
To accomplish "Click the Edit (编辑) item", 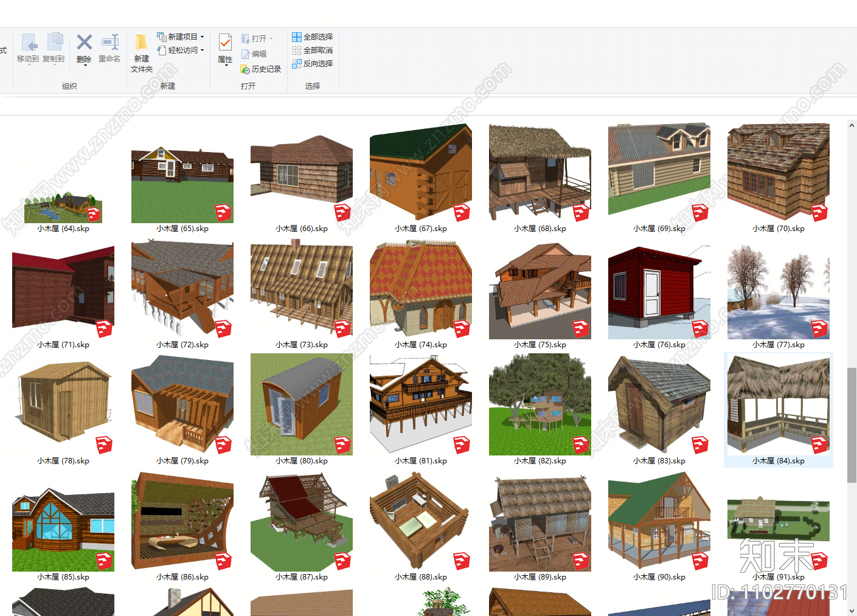I will [254, 54].
